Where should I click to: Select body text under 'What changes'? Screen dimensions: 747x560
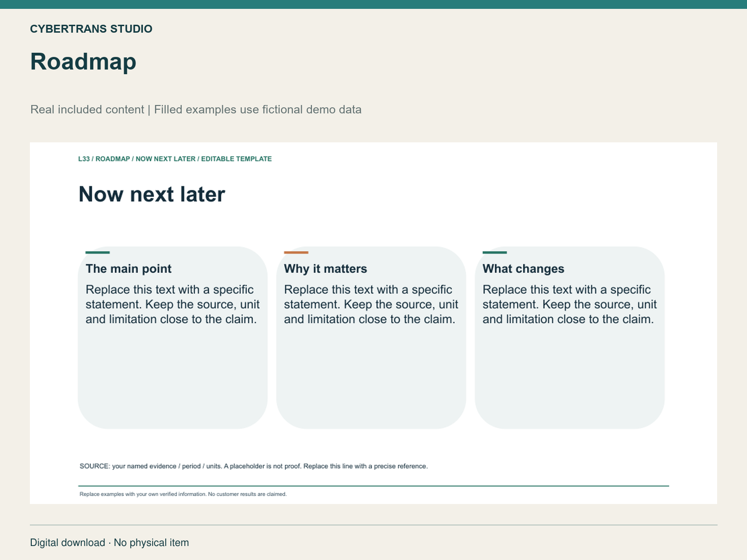(x=570, y=304)
